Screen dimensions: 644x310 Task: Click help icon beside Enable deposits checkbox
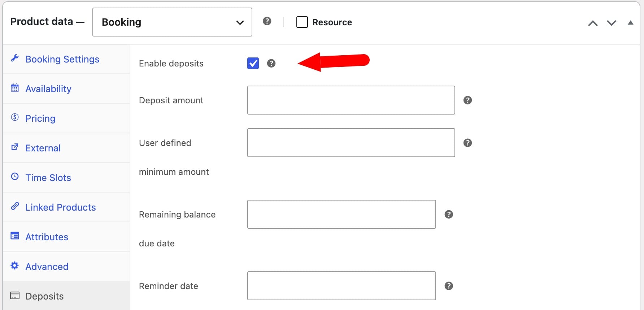(271, 63)
